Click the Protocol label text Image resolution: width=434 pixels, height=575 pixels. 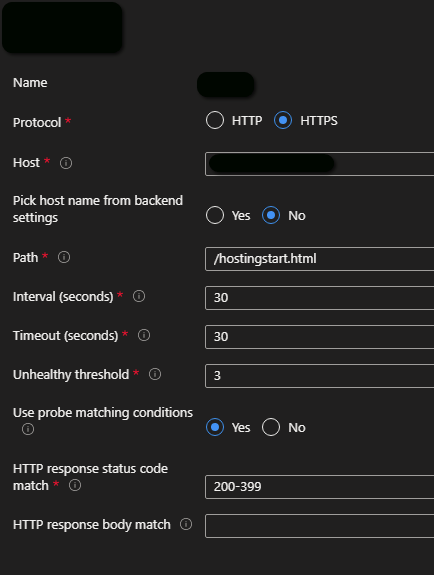pyautogui.click(x=37, y=122)
